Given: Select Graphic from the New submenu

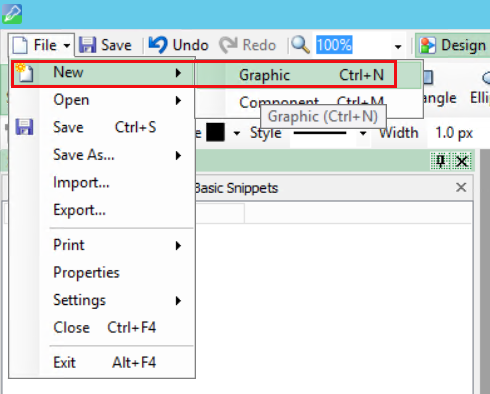Looking at the screenshot, I should tap(308, 75).
